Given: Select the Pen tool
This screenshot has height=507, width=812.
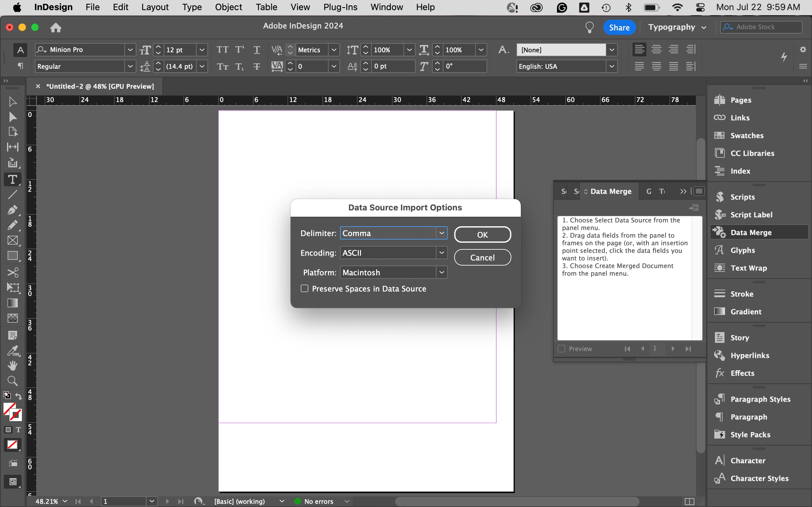Looking at the screenshot, I should (x=12, y=210).
